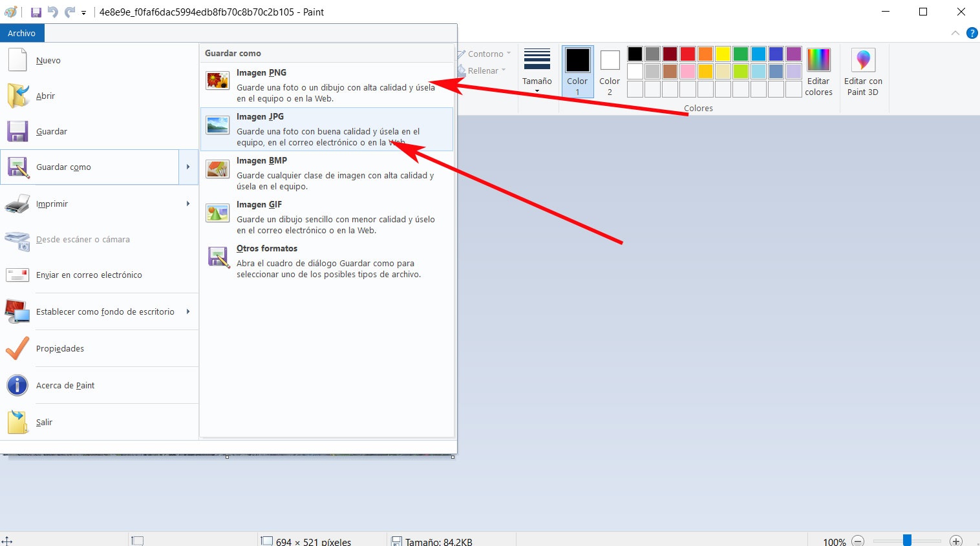
Task: Open the Customize Quick Access Toolbar dropdown
Action: [x=84, y=13]
